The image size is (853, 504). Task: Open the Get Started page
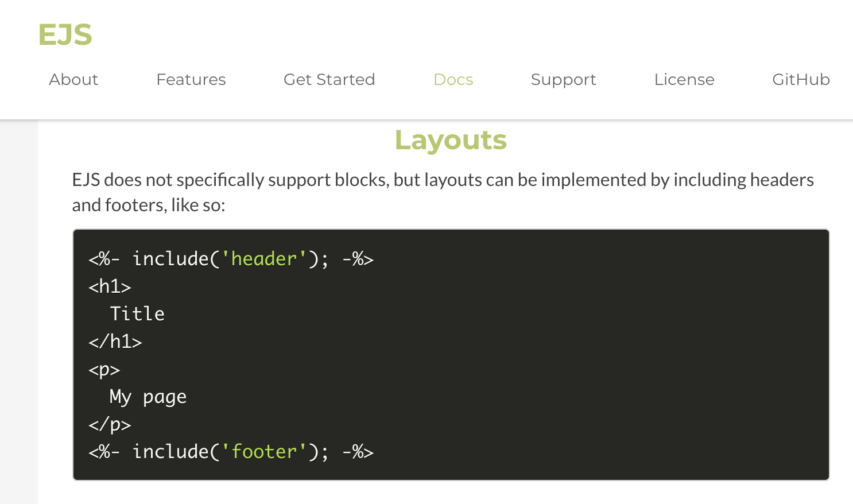pyautogui.click(x=329, y=79)
